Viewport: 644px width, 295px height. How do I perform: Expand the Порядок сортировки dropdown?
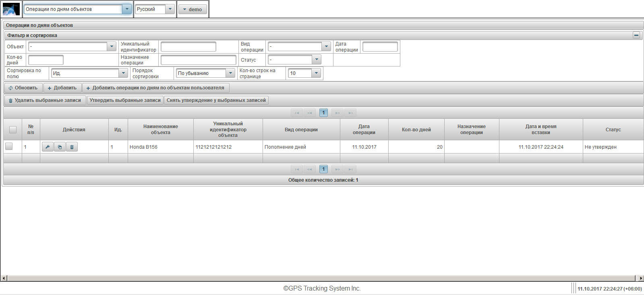tap(230, 73)
